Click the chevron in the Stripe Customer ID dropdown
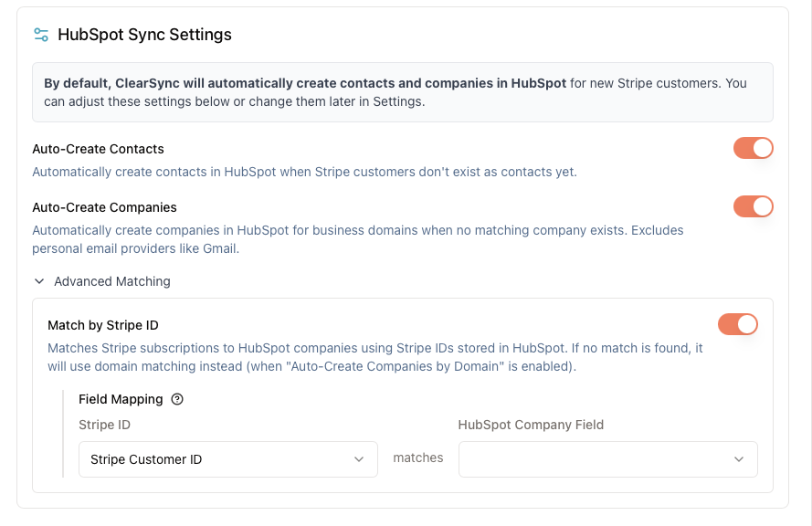Image resolution: width=812 pixels, height=526 pixels. (x=359, y=459)
